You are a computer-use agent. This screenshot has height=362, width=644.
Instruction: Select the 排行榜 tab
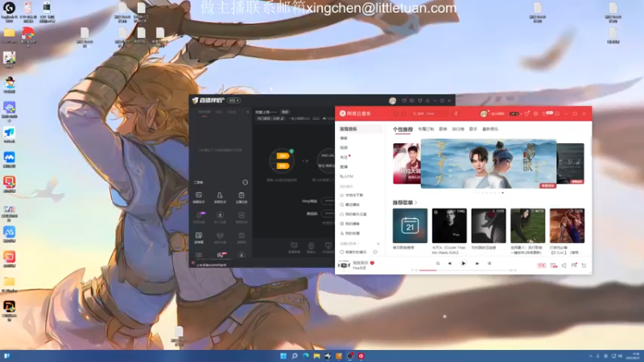click(x=458, y=130)
